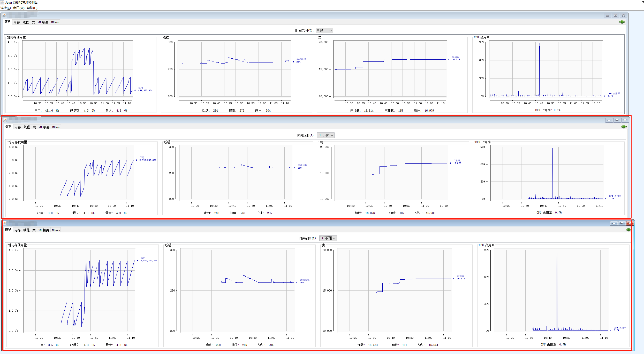
Task: Open time range dropdown showing 全部
Action: tap(324, 30)
